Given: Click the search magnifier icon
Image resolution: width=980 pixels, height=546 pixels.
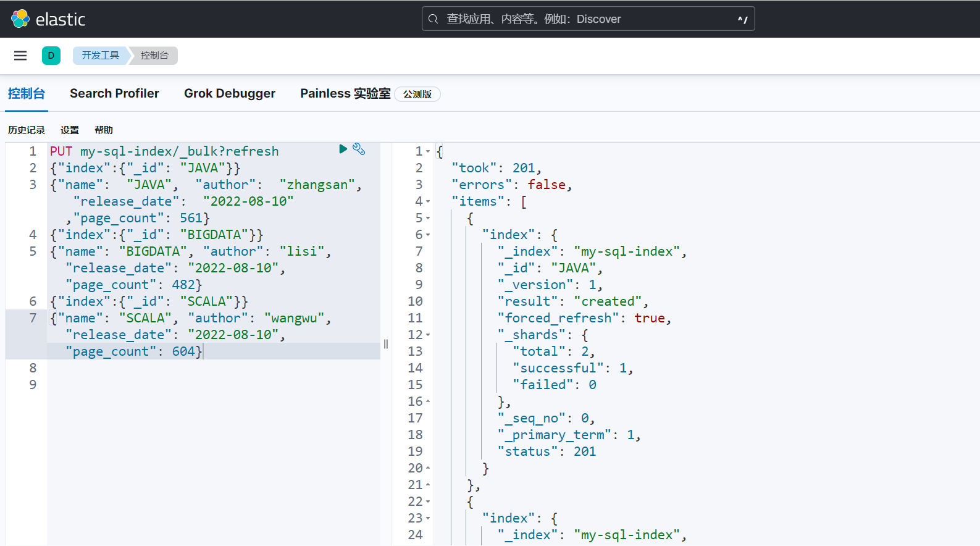Looking at the screenshot, I should pyautogui.click(x=433, y=19).
